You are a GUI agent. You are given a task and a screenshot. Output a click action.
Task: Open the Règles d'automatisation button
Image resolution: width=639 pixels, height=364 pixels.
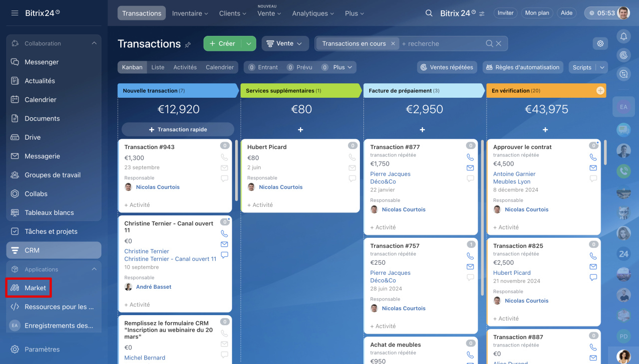tap(523, 67)
